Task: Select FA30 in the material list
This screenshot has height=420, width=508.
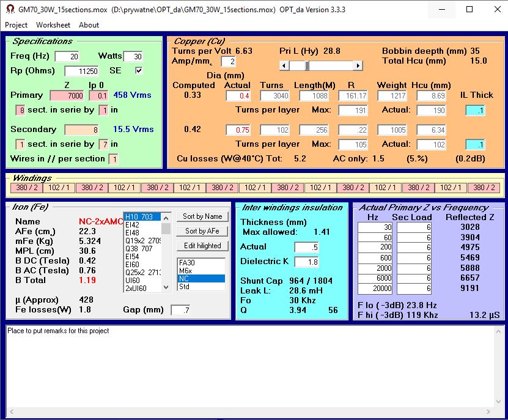Action: (201, 263)
